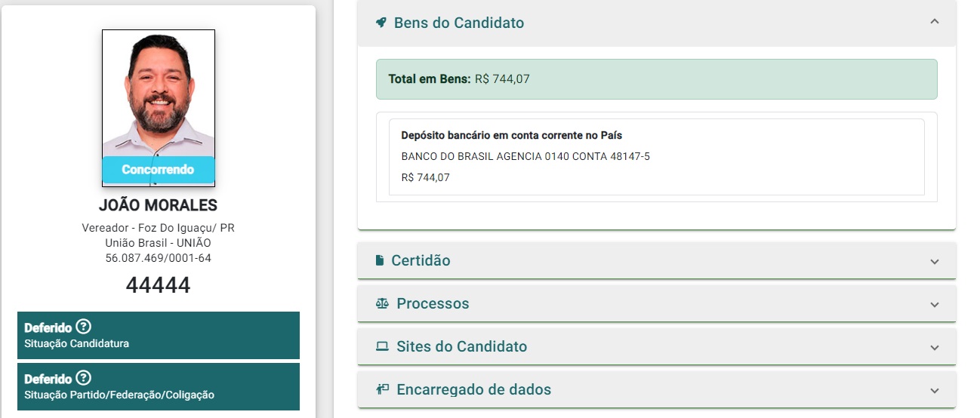
Task: Click the laptop icon next to Sites do Candidato
Action: (382, 347)
